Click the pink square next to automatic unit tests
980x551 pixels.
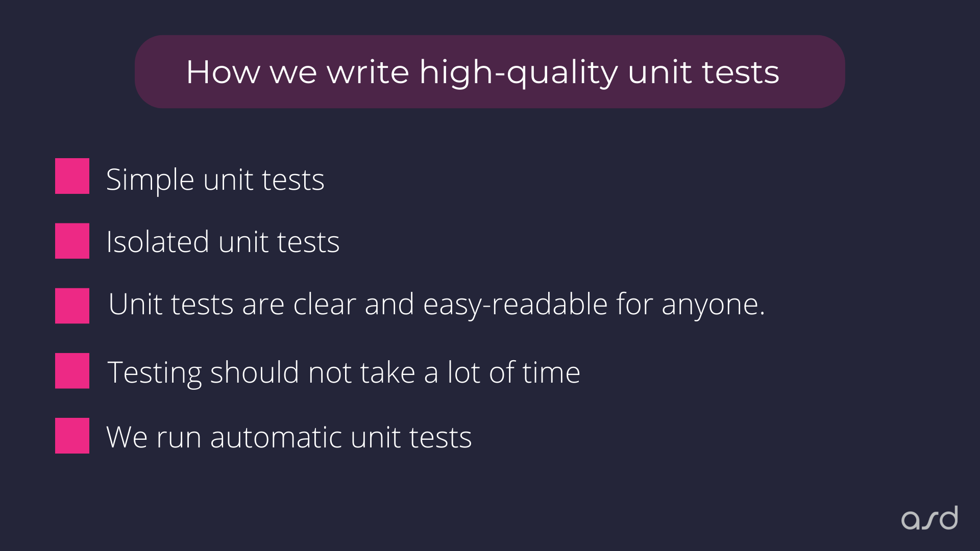pyautogui.click(x=72, y=436)
